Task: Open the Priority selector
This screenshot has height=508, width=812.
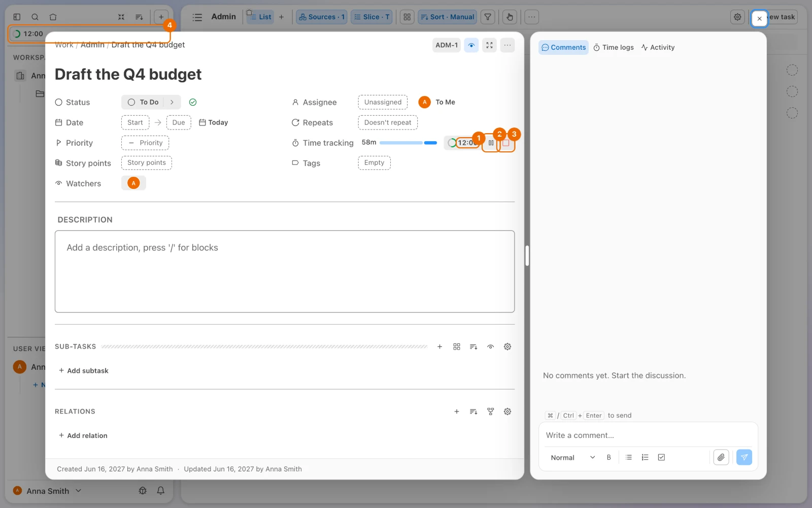Action: tap(145, 143)
